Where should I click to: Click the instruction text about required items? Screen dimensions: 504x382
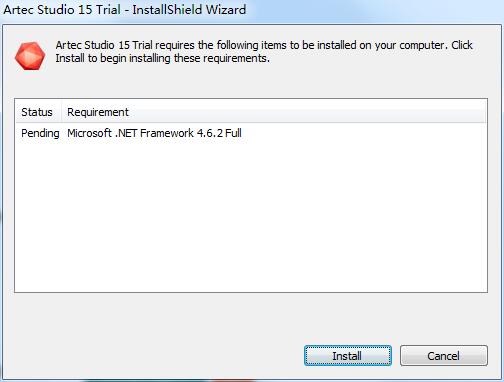pos(264,52)
